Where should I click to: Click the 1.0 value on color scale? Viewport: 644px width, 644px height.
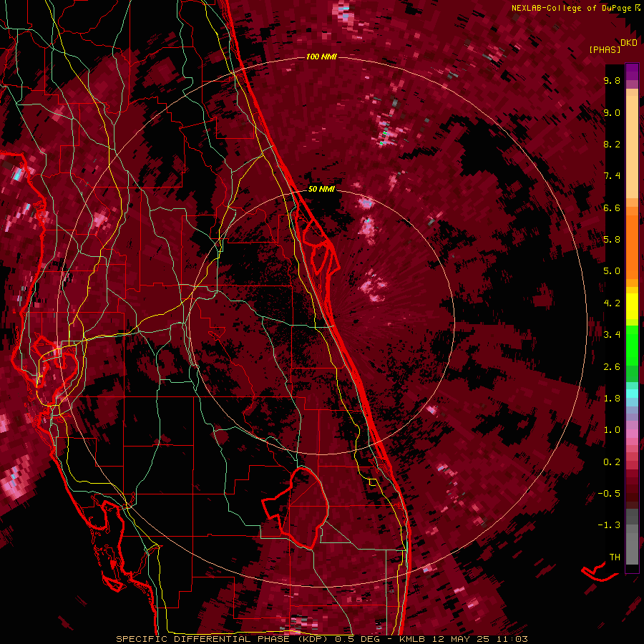pos(612,430)
